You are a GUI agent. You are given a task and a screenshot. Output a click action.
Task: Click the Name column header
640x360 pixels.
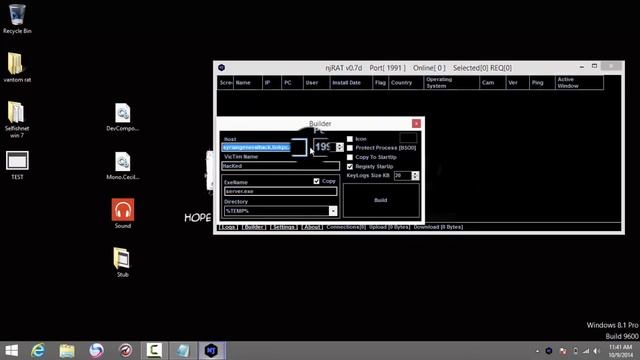pos(247,83)
